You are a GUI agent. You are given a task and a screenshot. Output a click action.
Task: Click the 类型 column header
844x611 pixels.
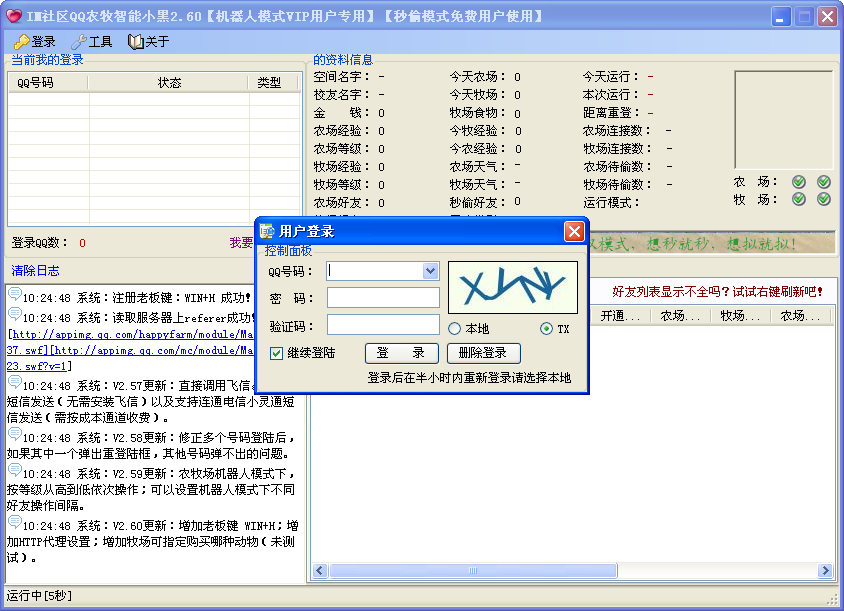(273, 83)
